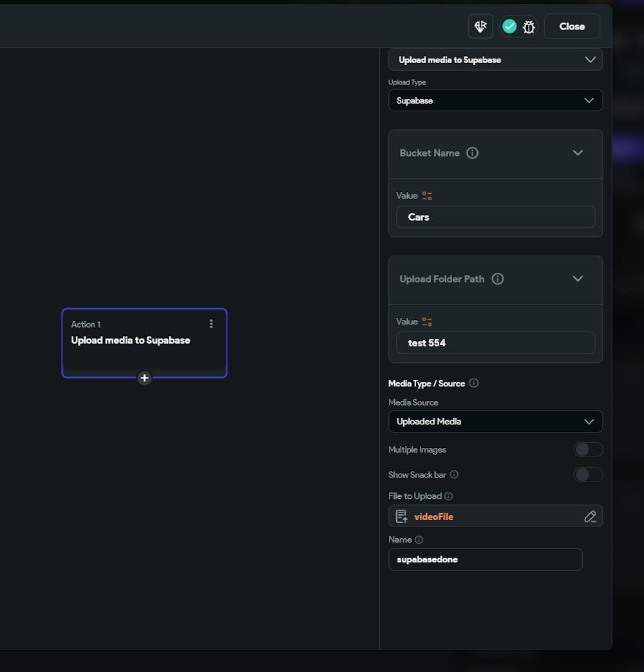Click the Upload Folder Path value variable icon

(x=426, y=322)
